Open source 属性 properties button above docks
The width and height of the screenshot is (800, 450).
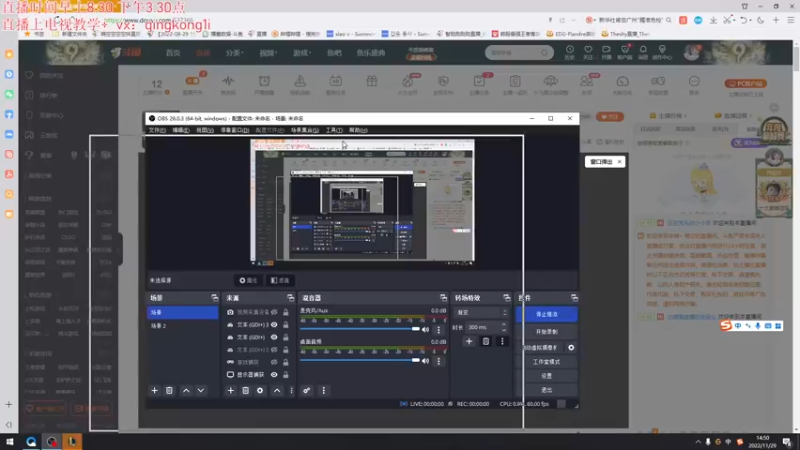[248, 280]
